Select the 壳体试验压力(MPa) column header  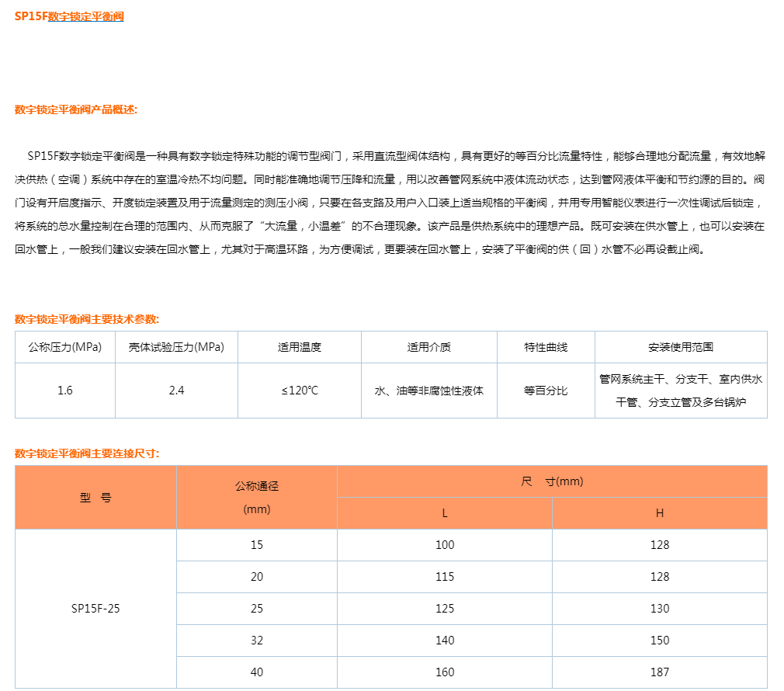[x=176, y=347]
